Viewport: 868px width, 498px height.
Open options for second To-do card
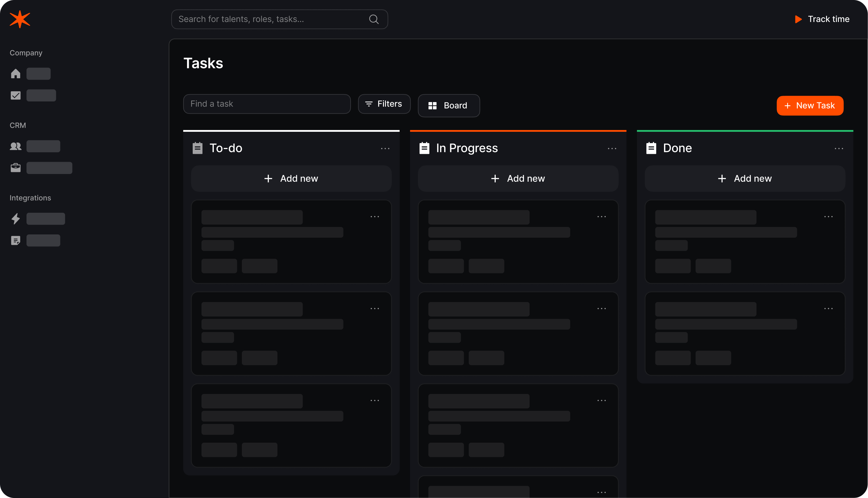375,308
